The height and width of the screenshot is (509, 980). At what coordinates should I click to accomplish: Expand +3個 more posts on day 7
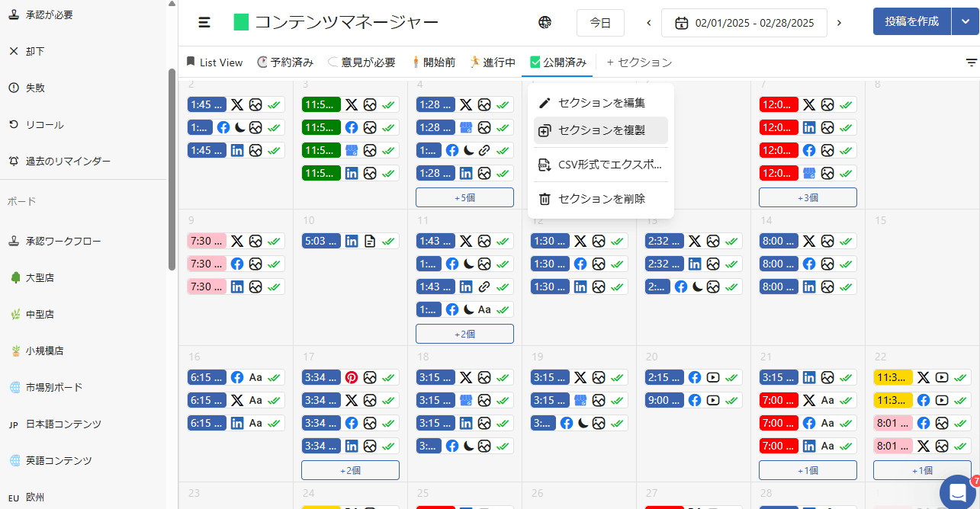click(x=808, y=197)
